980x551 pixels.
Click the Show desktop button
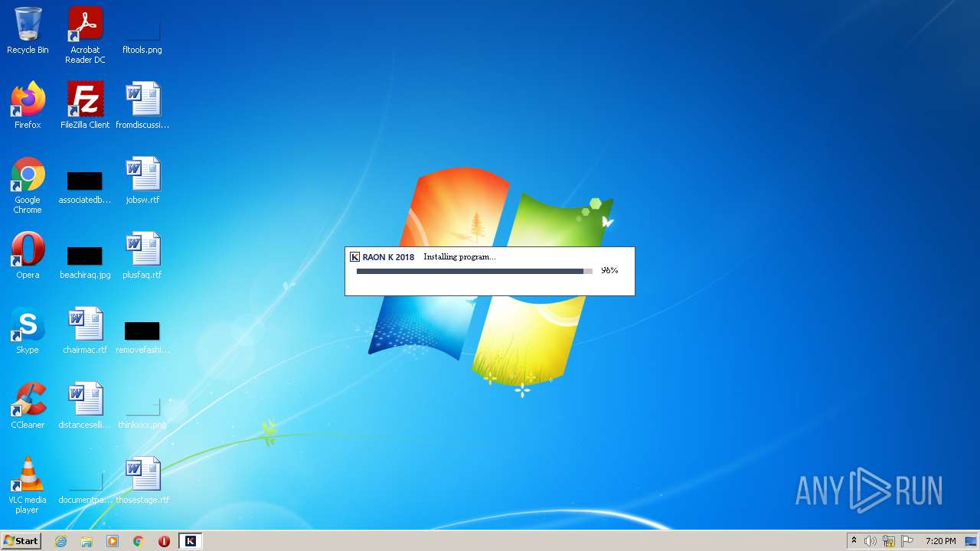[x=972, y=541]
